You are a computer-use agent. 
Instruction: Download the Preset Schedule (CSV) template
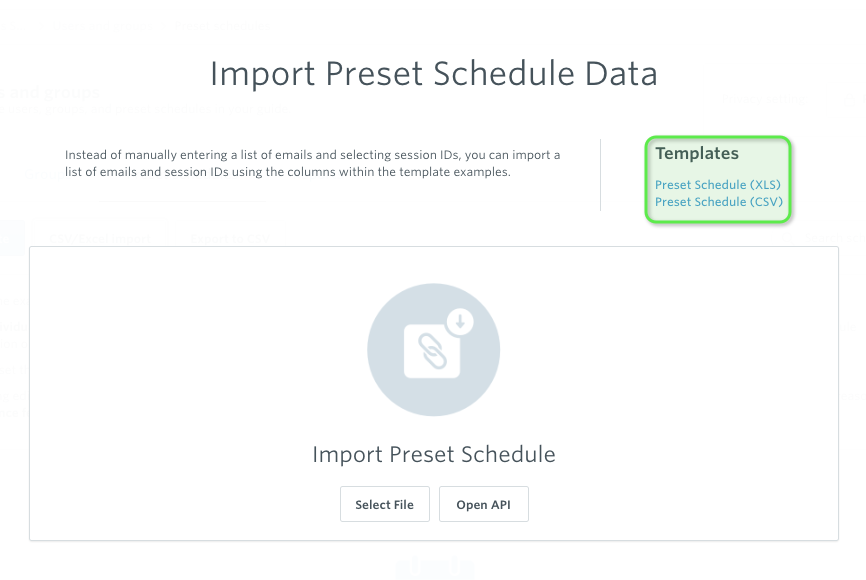tap(719, 202)
